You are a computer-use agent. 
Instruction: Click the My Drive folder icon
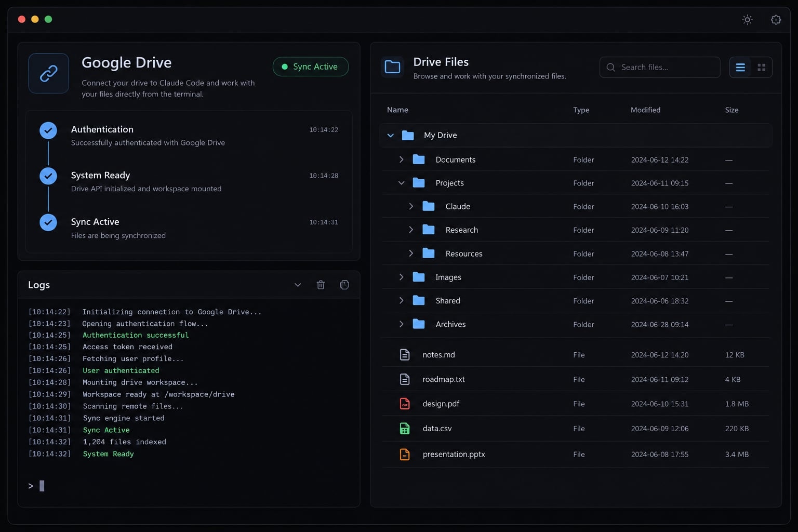point(408,136)
